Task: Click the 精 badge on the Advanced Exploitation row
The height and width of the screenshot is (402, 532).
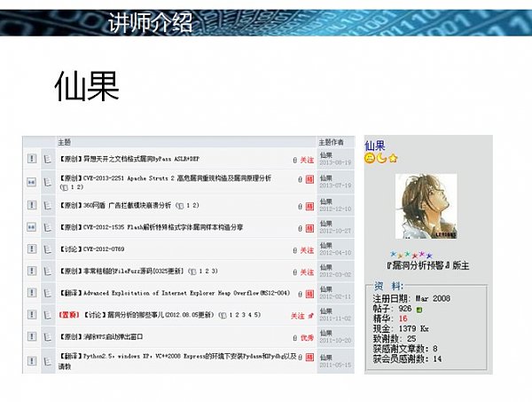Action: coord(309,294)
